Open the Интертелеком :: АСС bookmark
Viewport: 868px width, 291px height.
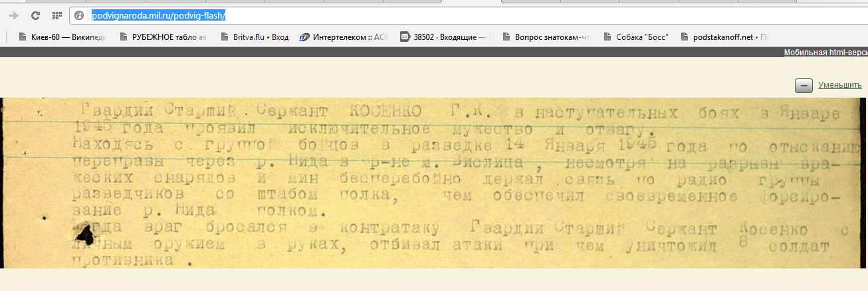tap(350, 37)
